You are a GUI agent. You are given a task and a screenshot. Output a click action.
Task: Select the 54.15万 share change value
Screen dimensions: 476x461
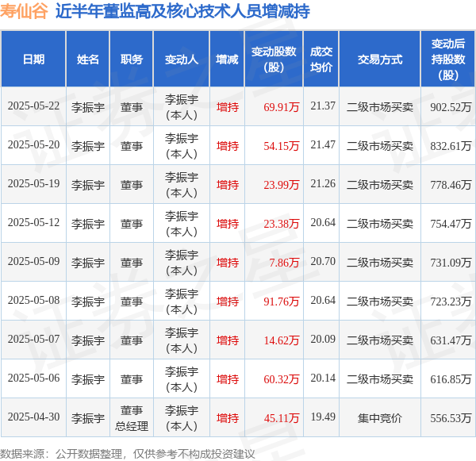coord(282,146)
